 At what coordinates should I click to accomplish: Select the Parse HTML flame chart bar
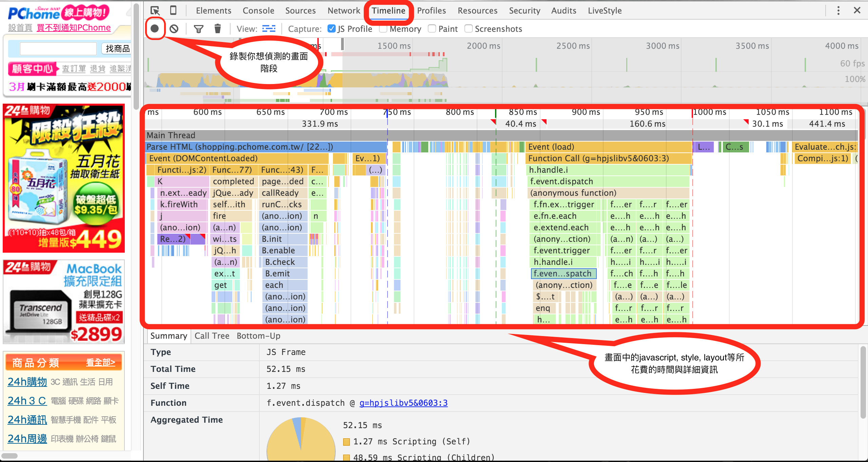click(x=266, y=147)
